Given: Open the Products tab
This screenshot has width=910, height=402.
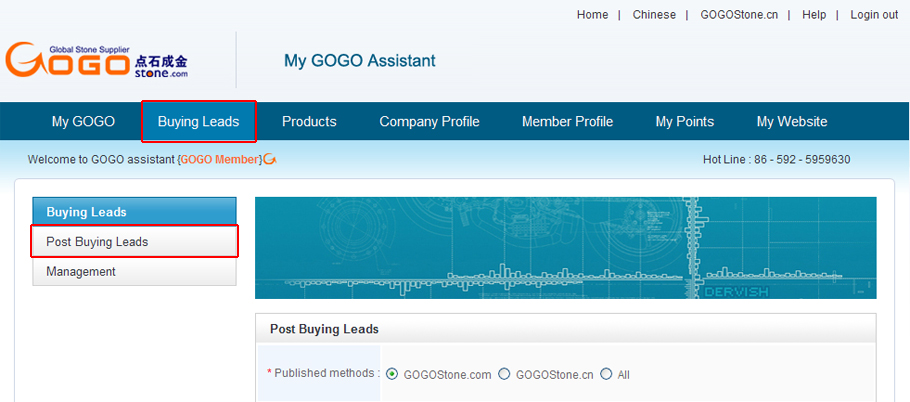Looking at the screenshot, I should [309, 122].
